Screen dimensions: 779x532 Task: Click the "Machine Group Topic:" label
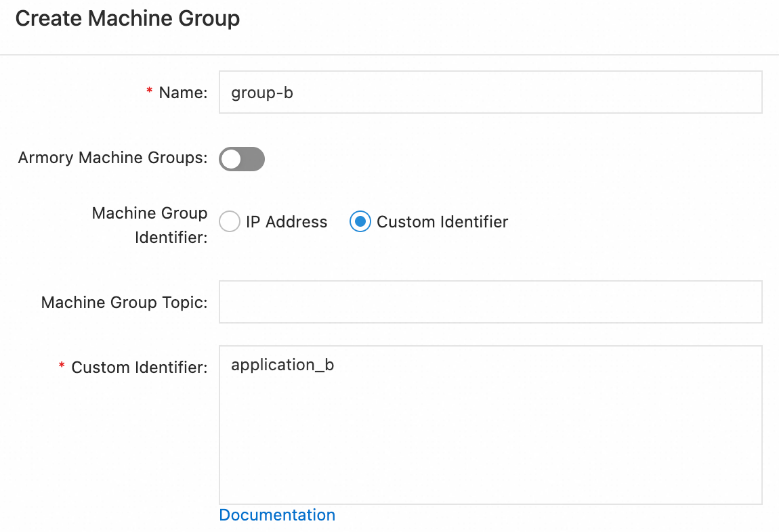124,302
